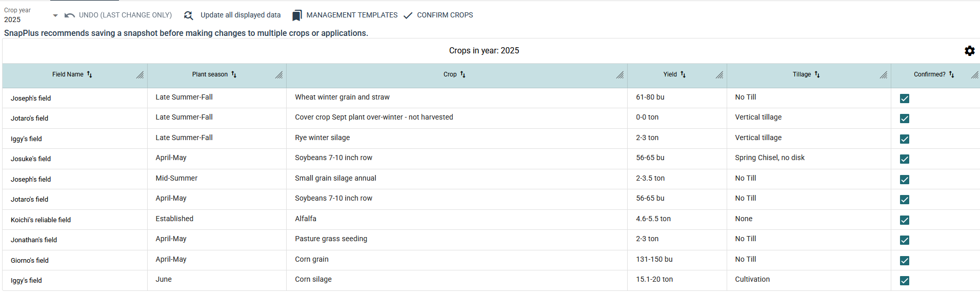The image size is (980, 293).
Task: Click the Management Templates bookmark icon
Action: coord(297,15)
